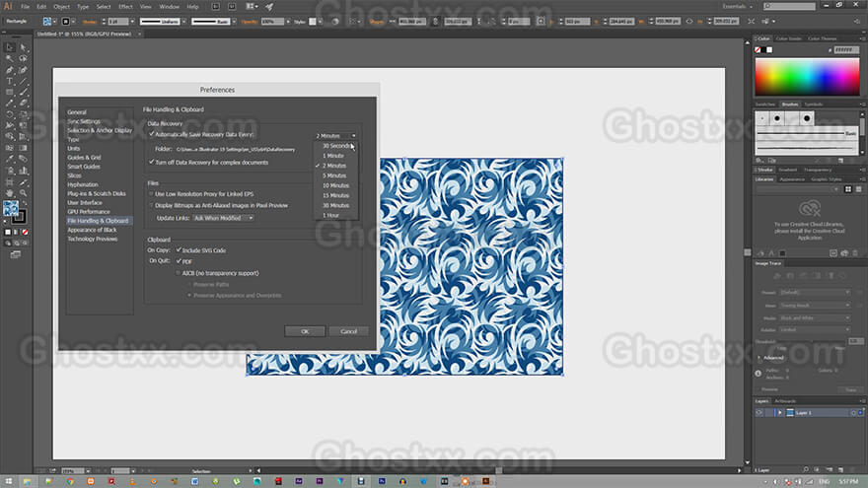The width and height of the screenshot is (868, 488).
Task: Enable Display Bitmaps as Anti-Aliased Images checkbox
Action: pyautogui.click(x=151, y=205)
